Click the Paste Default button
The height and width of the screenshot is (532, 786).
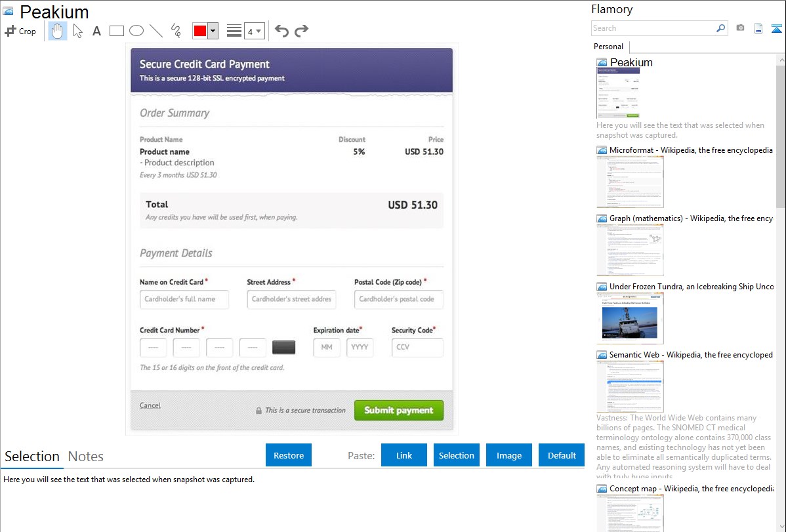click(562, 455)
